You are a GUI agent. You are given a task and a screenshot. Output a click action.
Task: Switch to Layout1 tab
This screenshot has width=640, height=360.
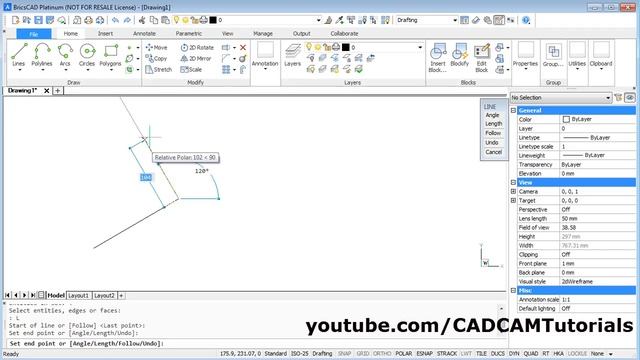point(78,295)
